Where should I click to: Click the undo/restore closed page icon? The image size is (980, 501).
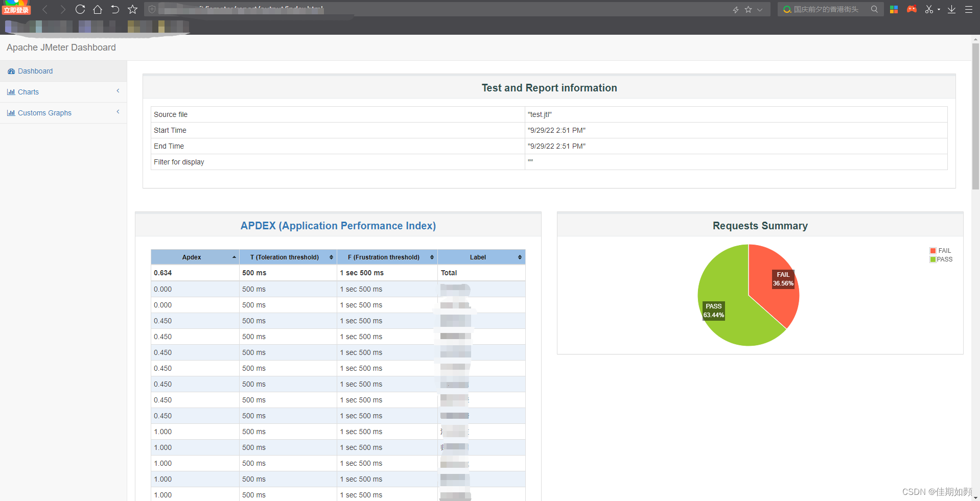point(115,9)
